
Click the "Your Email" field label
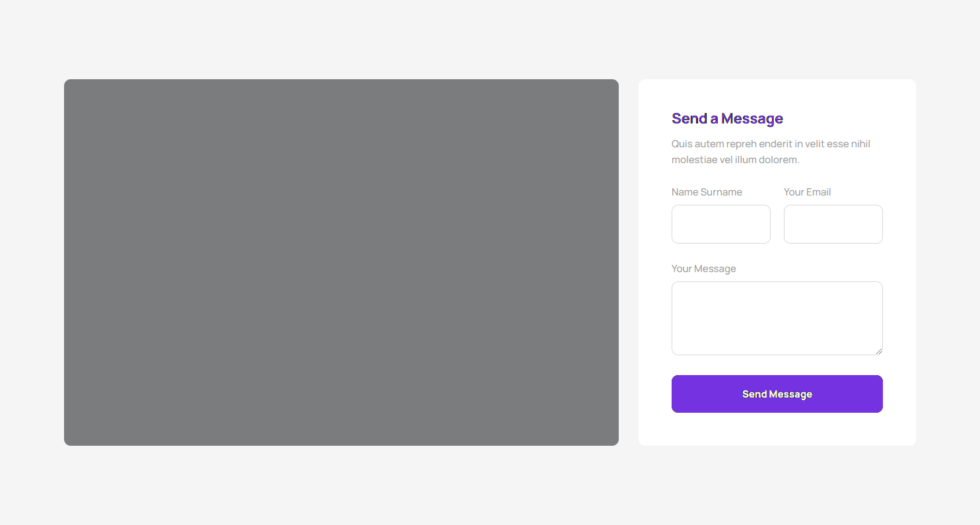click(807, 192)
